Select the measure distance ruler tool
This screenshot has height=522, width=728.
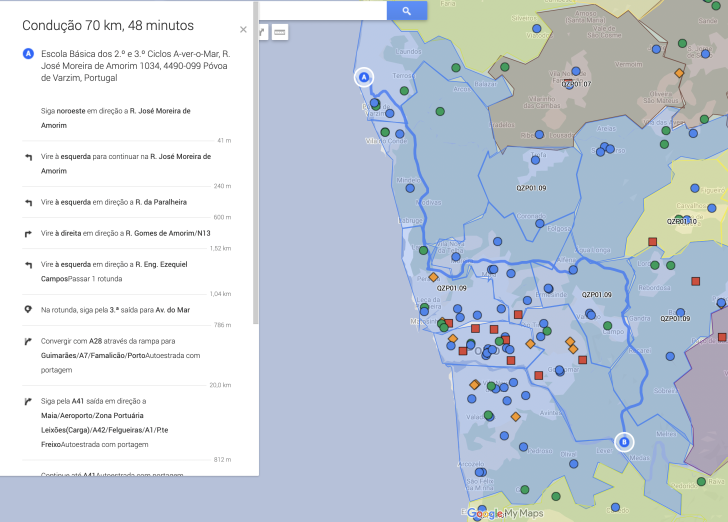[280, 33]
